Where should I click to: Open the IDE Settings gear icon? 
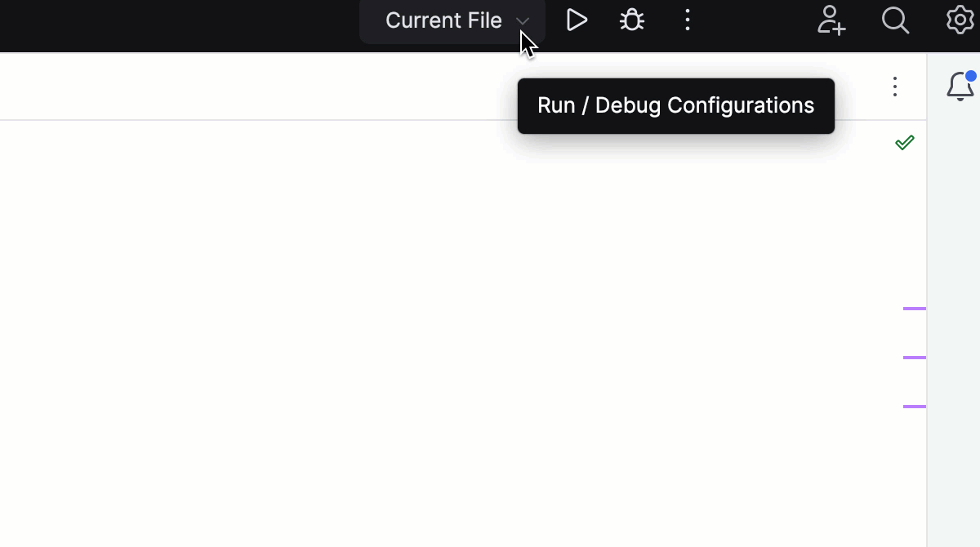click(x=960, y=20)
